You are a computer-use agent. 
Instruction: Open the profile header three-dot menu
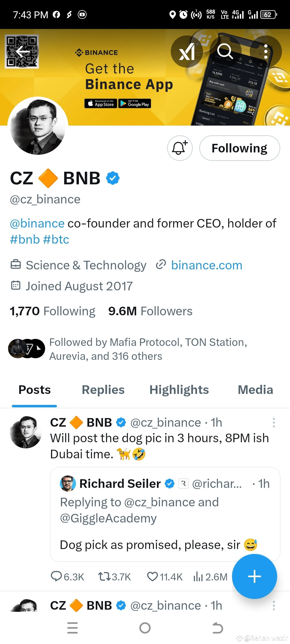266,52
